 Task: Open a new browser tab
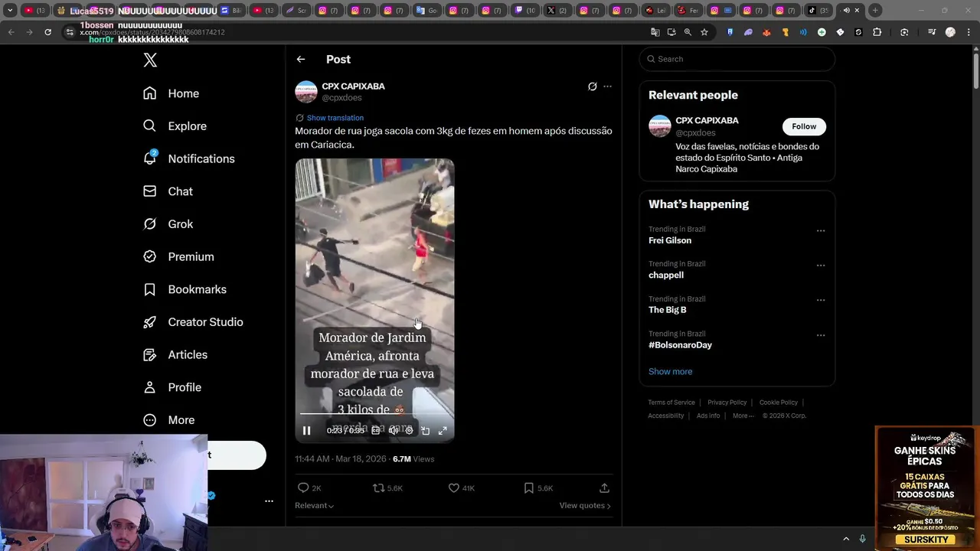pos(875,10)
